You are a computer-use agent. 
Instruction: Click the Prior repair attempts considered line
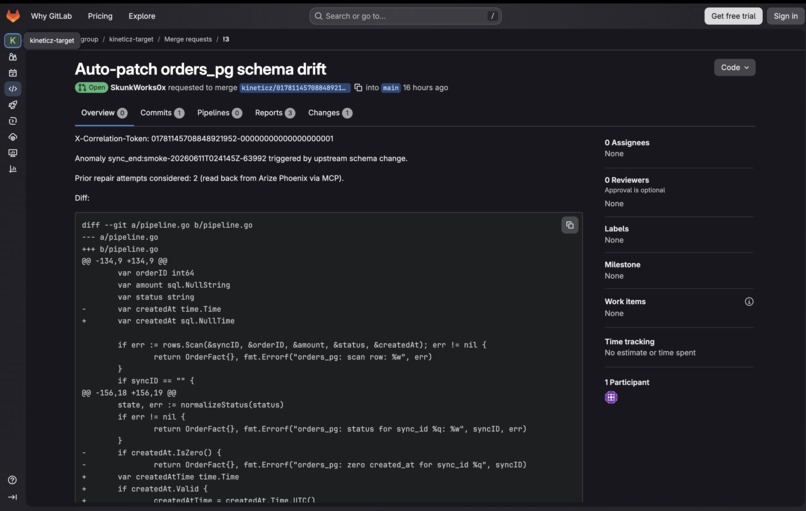[209, 178]
